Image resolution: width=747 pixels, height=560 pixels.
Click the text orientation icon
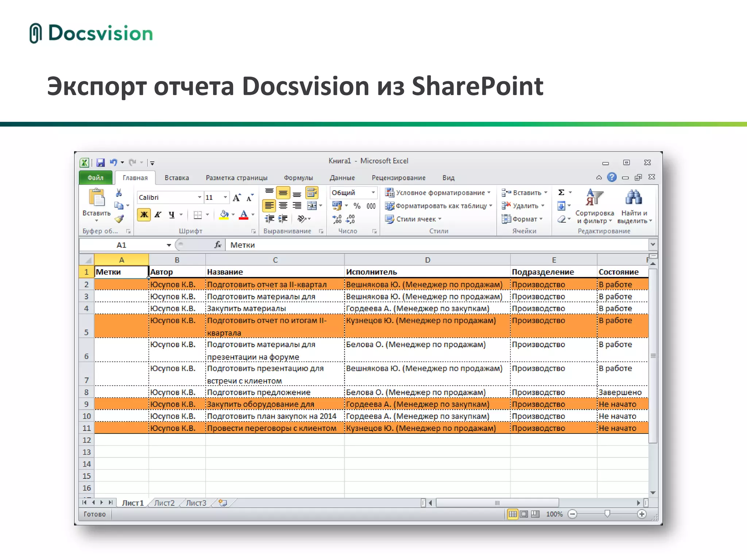(x=302, y=219)
